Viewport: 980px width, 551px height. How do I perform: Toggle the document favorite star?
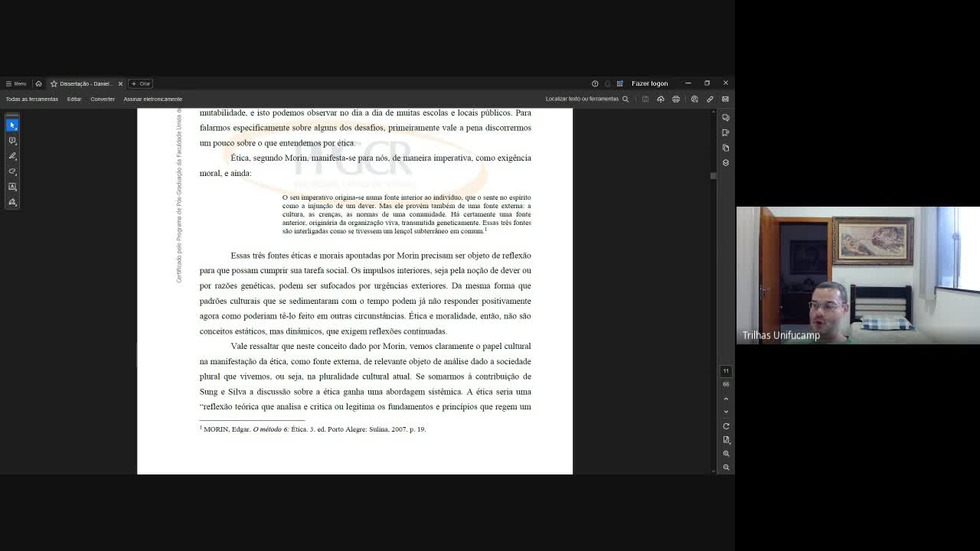click(54, 83)
